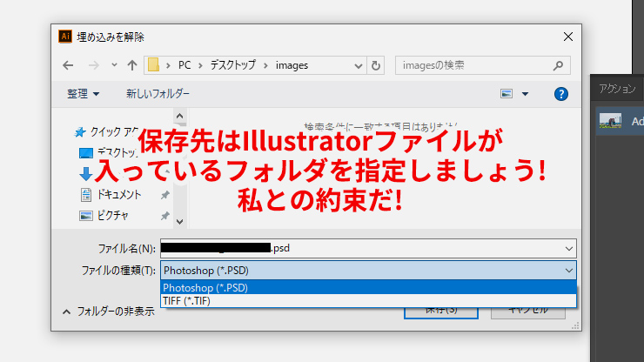Select ピクチャ in the sidebar
The height and width of the screenshot is (362, 644).
pyautogui.click(x=104, y=216)
